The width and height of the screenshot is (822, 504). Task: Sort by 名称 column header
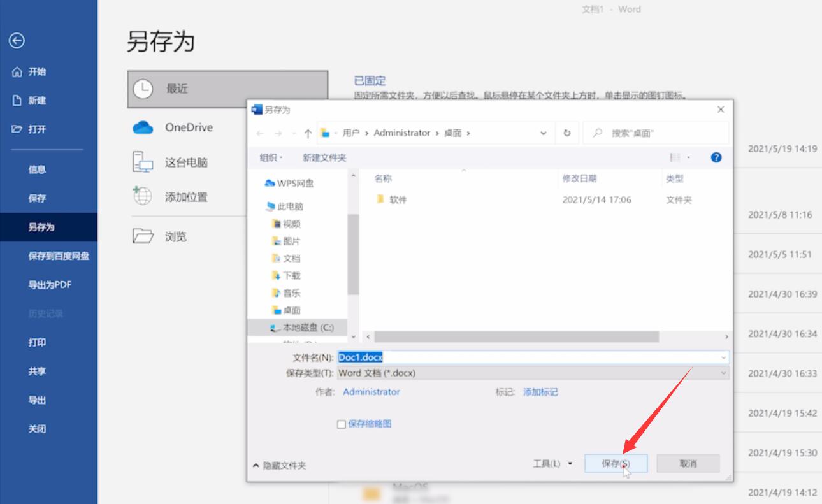[x=383, y=179]
